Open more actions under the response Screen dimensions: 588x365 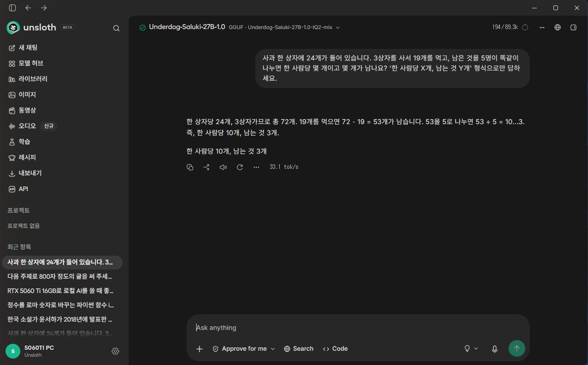(x=256, y=167)
